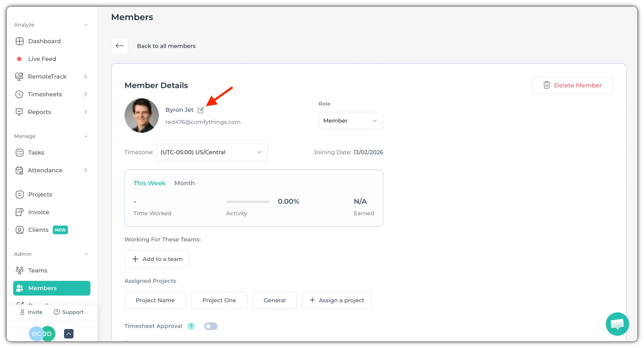Screen dimensions: 644x348
Task: Expand the RemoteTrack submenu chevron
Action: (x=86, y=76)
